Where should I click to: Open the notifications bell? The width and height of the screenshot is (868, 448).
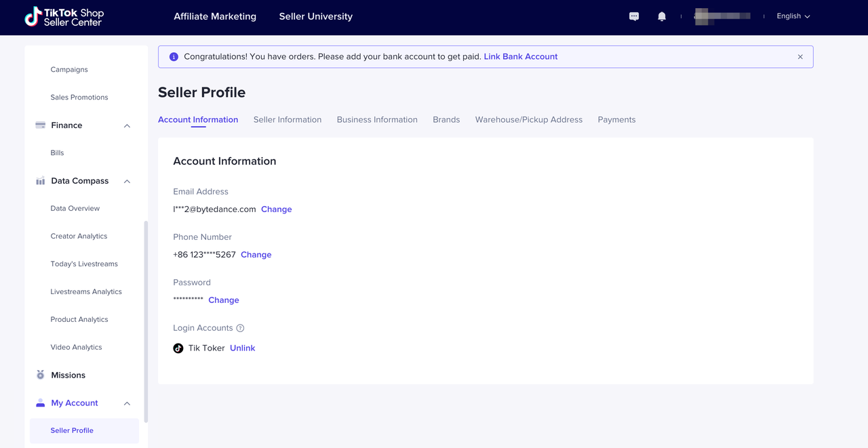pyautogui.click(x=662, y=16)
